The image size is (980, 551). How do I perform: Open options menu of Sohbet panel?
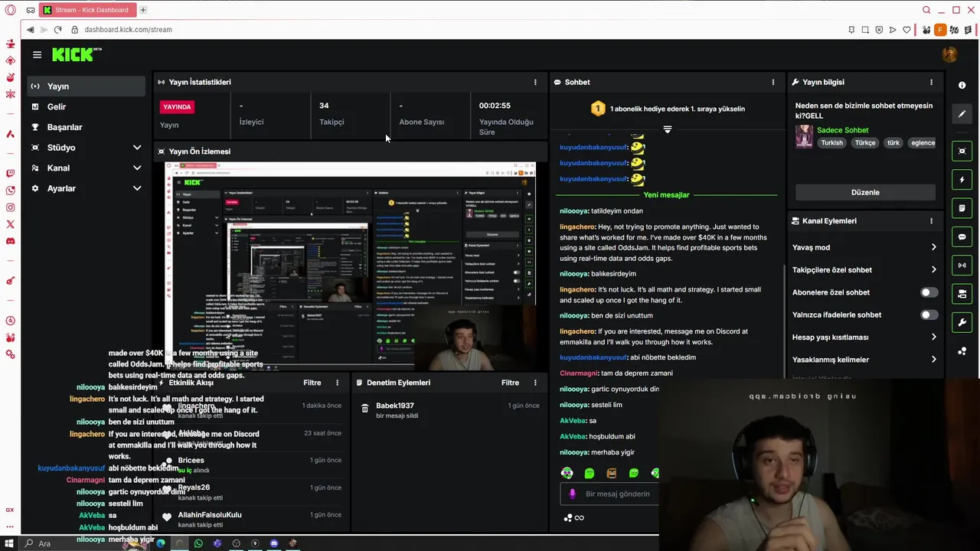773,82
